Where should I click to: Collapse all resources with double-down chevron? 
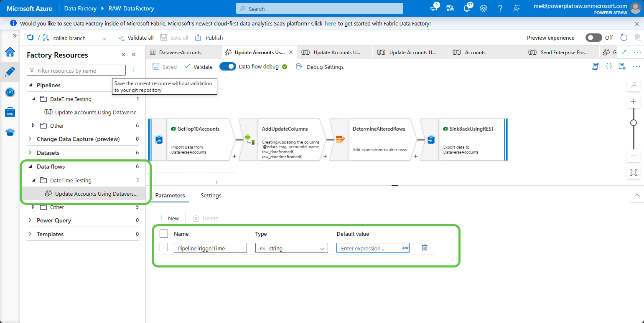(124, 55)
